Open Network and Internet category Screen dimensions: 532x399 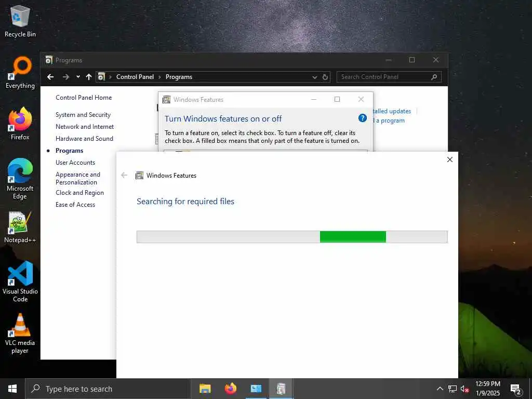(85, 127)
